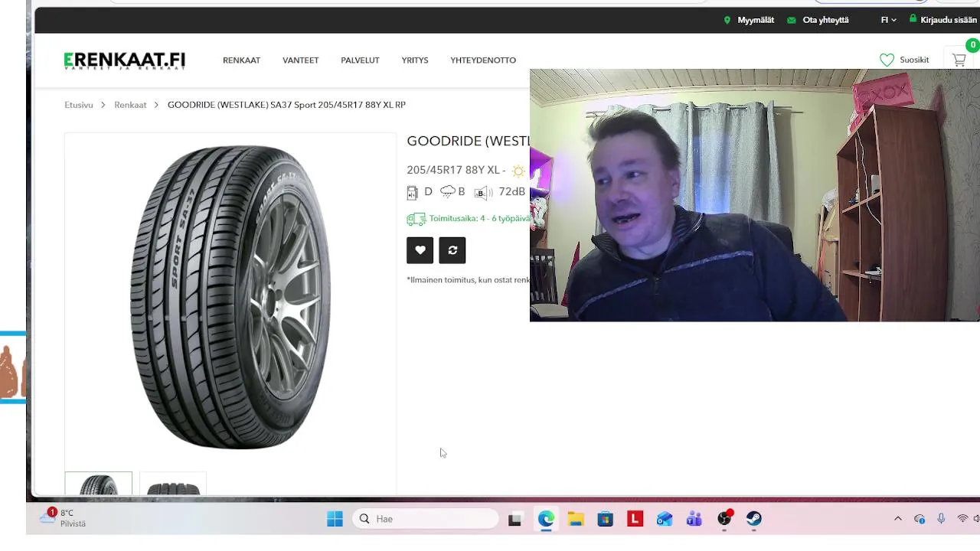
Task: Open Steam from the taskbar
Action: tap(754, 519)
